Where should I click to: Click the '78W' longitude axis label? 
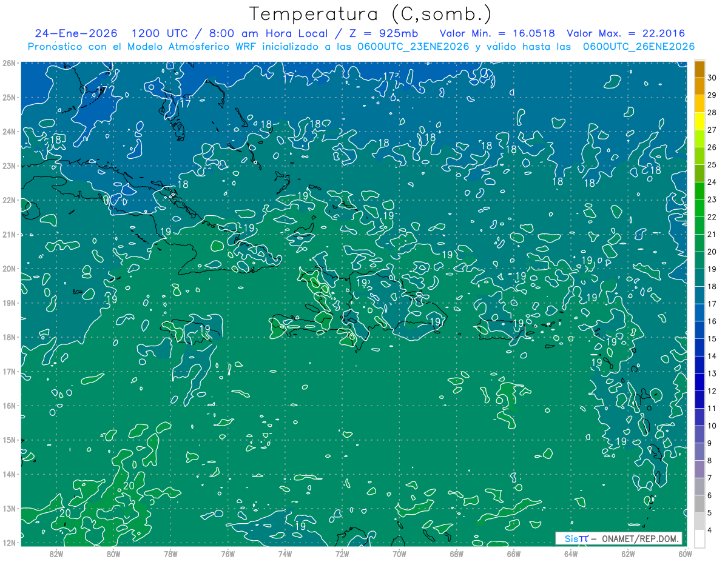pyautogui.click(x=170, y=554)
